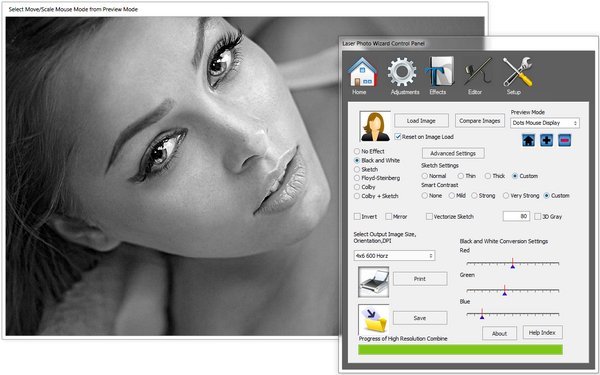Open the Effects icon
The width and height of the screenshot is (600, 375).
pos(439,72)
